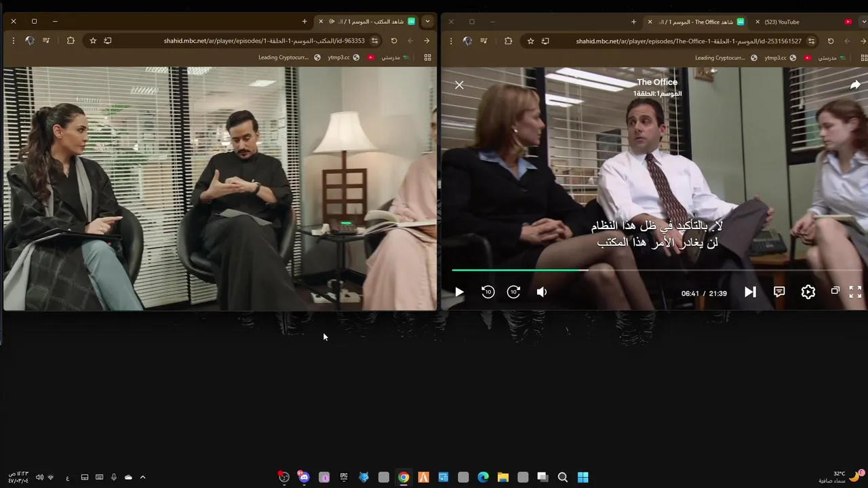This screenshot has width=868, height=488.
Task: Open the profile avatar in the left window
Action: tap(30, 41)
